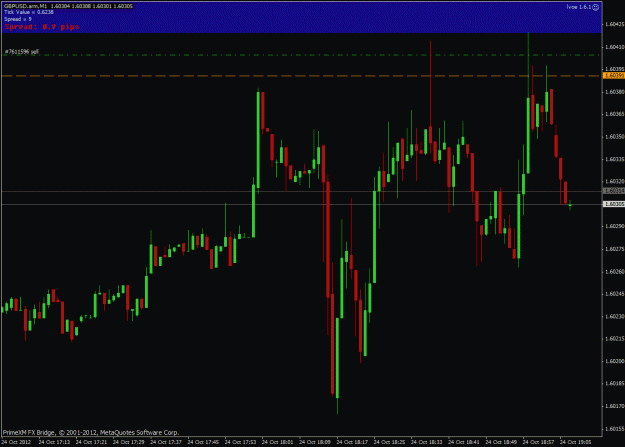Click the "24 Oct 18:49" time label

(501, 442)
